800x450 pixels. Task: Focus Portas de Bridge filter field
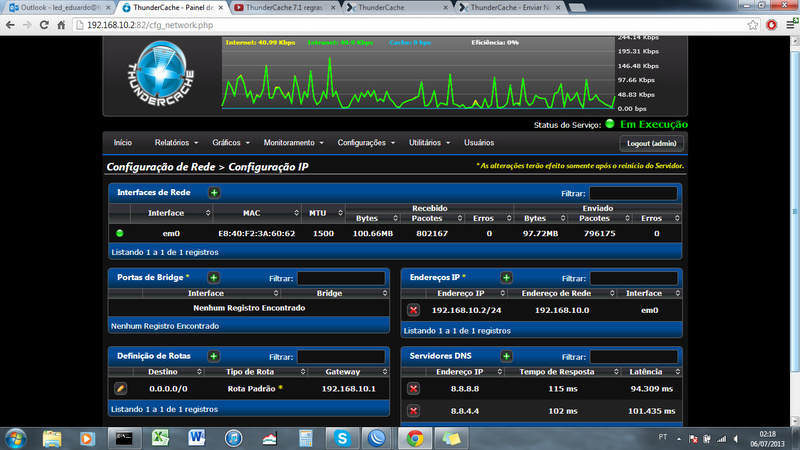click(x=341, y=278)
